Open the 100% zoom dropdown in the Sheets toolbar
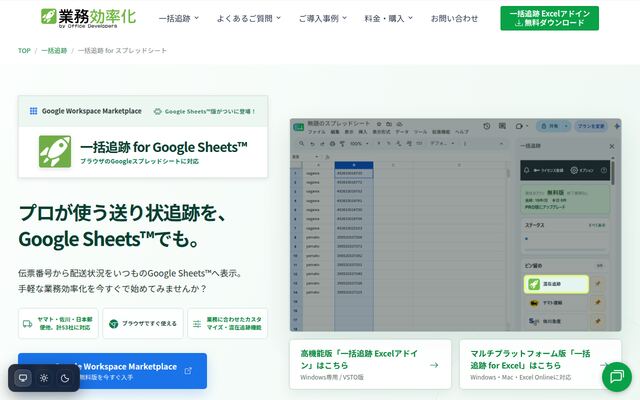The width and height of the screenshot is (640, 400). click(359, 144)
